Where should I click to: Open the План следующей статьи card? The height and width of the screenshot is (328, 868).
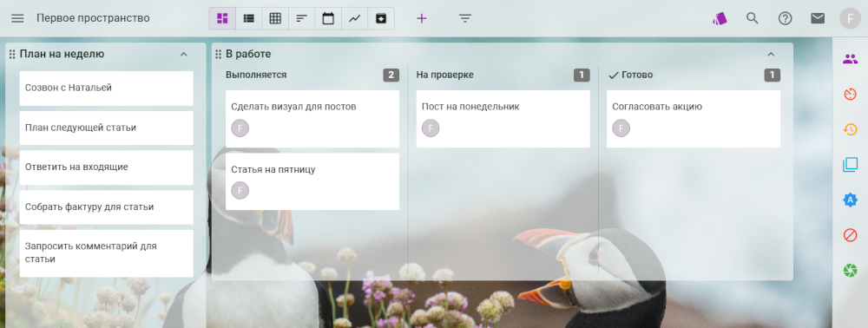pyautogui.click(x=106, y=128)
